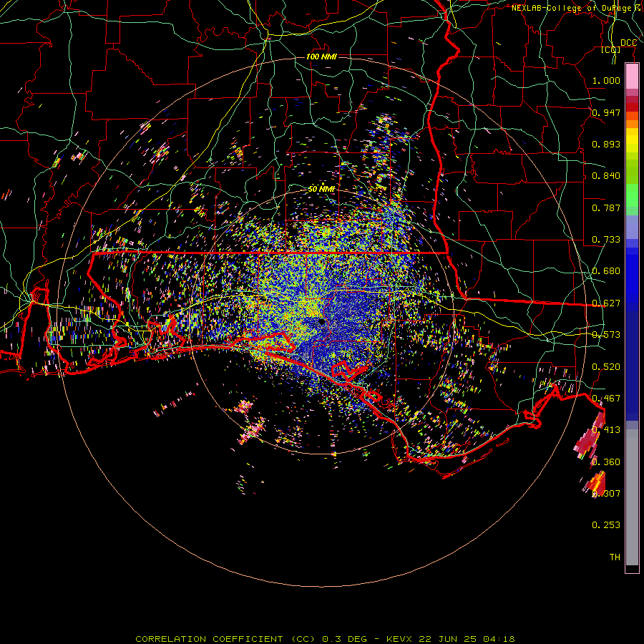Image resolution: width=644 pixels, height=644 pixels.
Task: Select the 0.733 scale value
Action: tap(606, 240)
